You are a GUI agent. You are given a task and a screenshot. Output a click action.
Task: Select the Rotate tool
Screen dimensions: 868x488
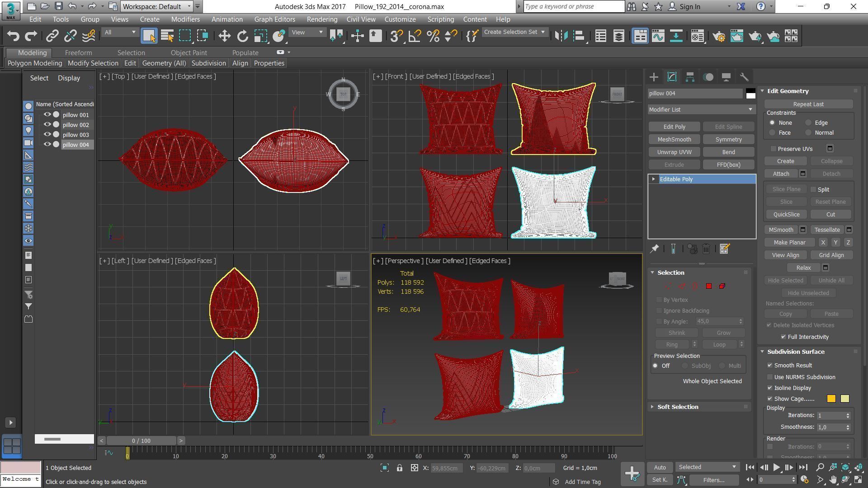coord(243,36)
